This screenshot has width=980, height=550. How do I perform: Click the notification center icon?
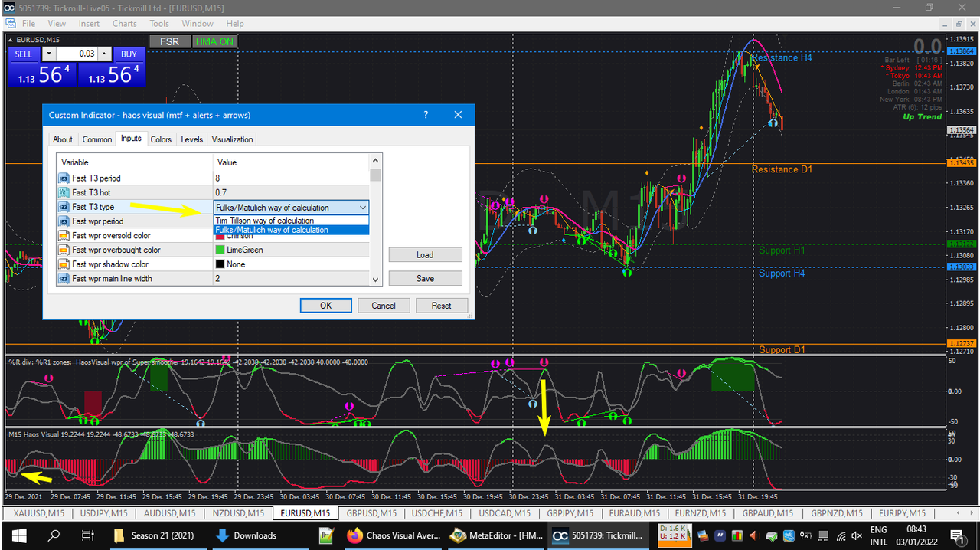(957, 535)
